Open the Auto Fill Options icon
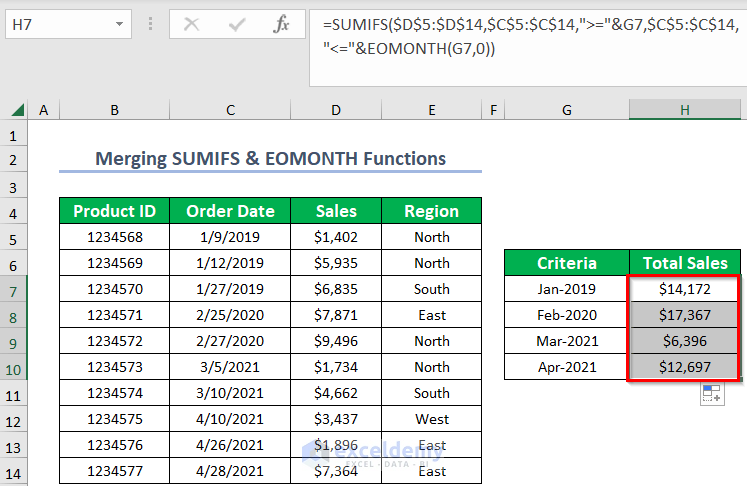The width and height of the screenshot is (747, 486). point(711,394)
